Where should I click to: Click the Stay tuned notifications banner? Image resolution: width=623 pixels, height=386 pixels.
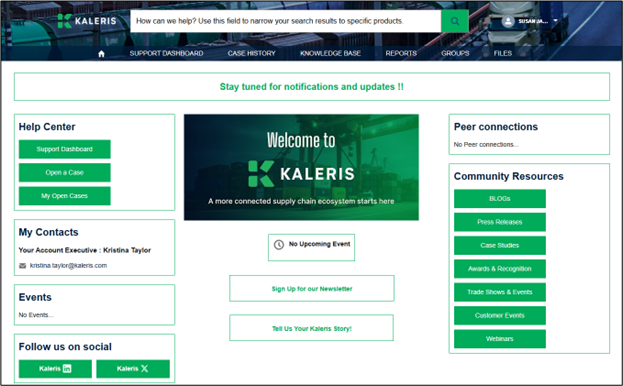click(312, 87)
